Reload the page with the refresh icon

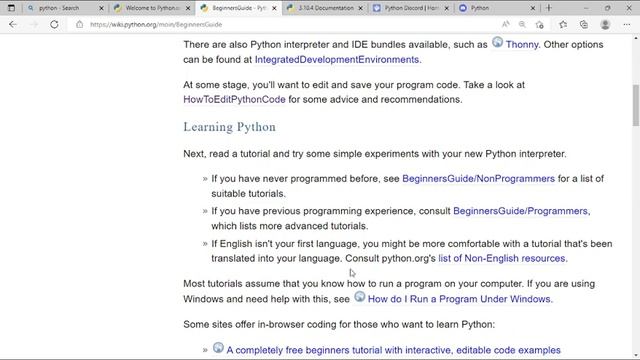(54, 24)
